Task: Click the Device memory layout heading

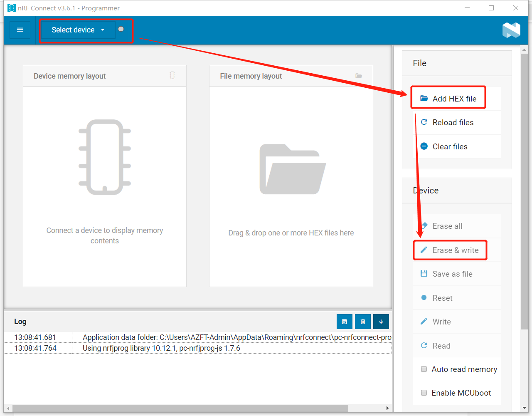Action: point(70,76)
